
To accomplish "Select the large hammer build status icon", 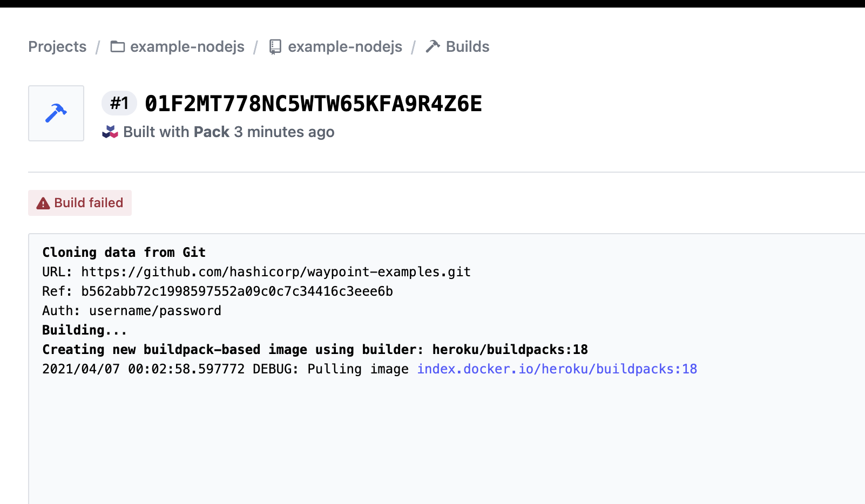I will [56, 113].
